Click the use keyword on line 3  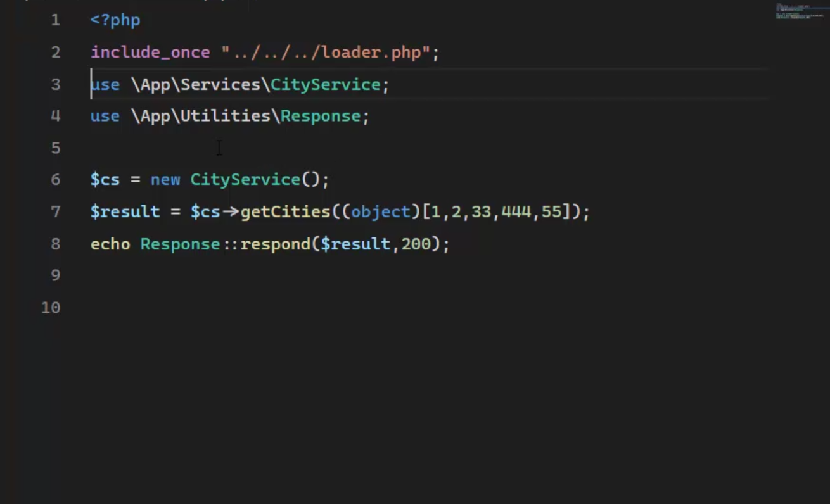click(105, 84)
